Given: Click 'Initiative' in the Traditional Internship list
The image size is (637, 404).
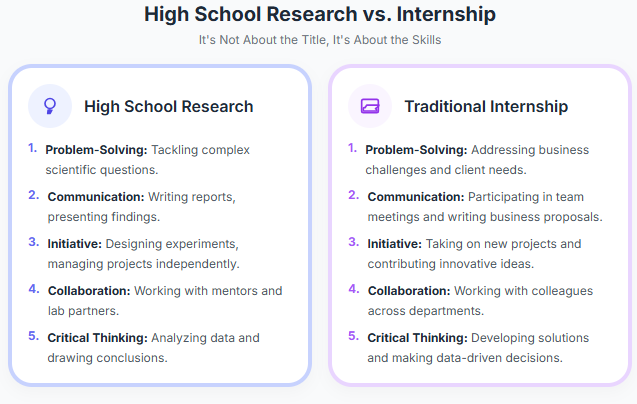Looking at the screenshot, I should (x=393, y=244).
